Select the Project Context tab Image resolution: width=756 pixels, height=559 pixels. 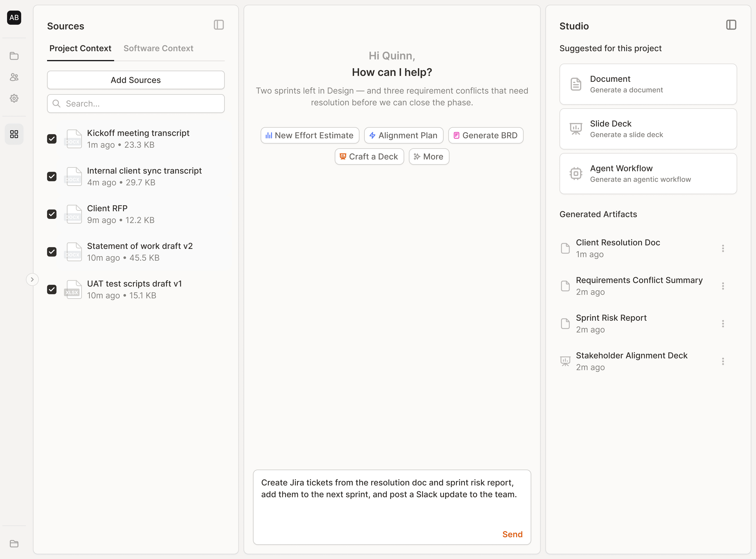coord(80,48)
